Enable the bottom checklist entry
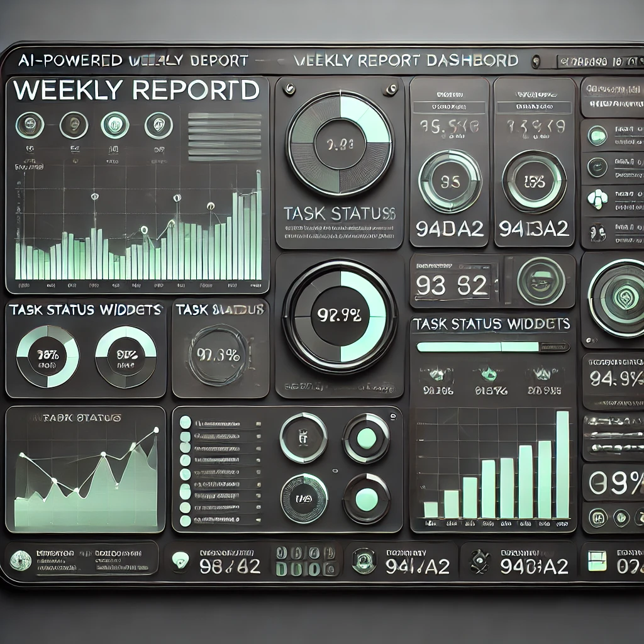644x644 pixels. click(185, 521)
